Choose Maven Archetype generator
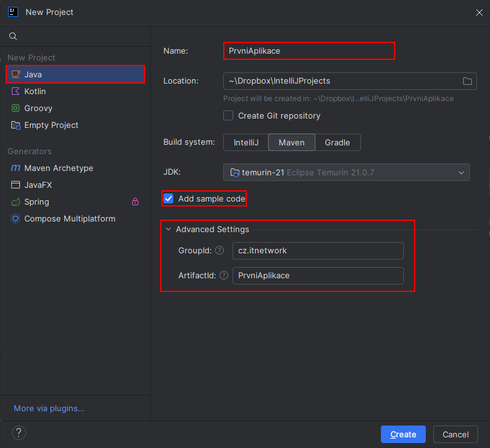The image size is (490, 448). pyautogui.click(x=75, y=168)
